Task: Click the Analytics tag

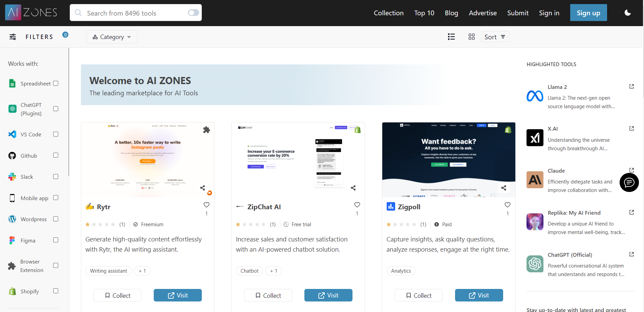Action: pos(401,271)
